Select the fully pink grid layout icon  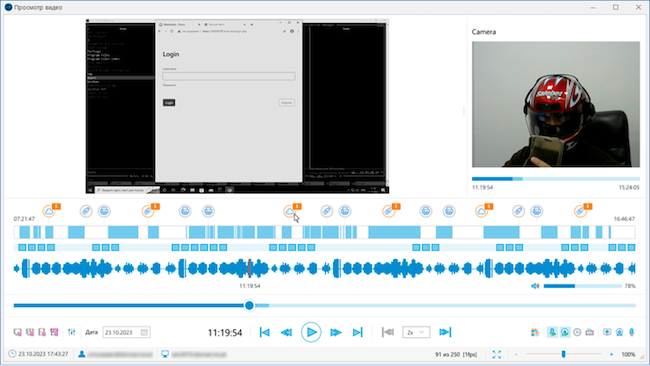pyautogui.click(x=54, y=332)
